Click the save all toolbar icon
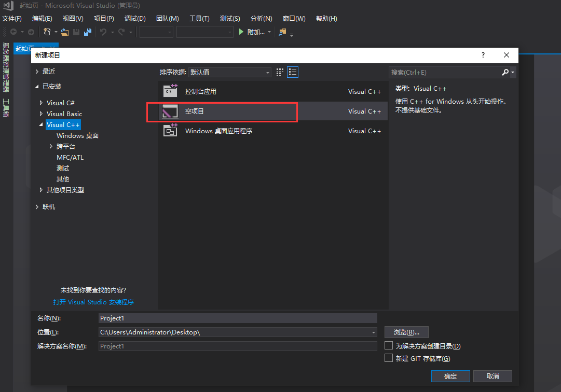The height and width of the screenshot is (392, 561). [88, 32]
